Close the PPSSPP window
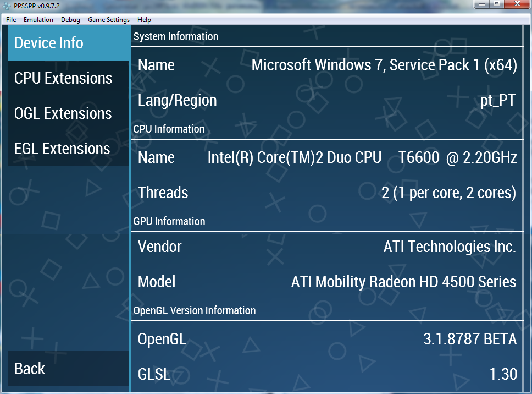 pyautogui.click(x=516, y=4)
